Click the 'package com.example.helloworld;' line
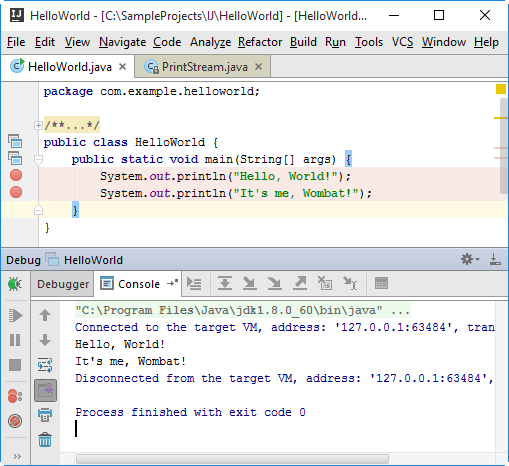The width and height of the screenshot is (509, 466). click(151, 91)
